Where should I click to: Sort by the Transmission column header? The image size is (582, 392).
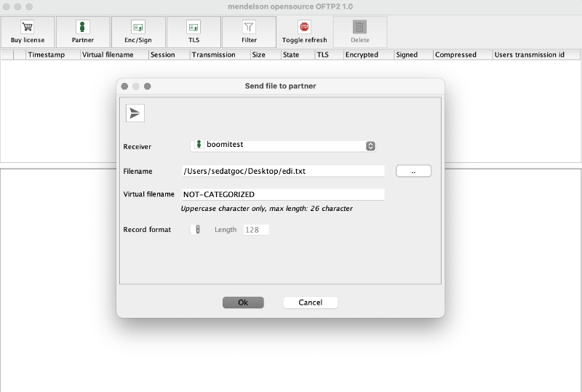click(220, 55)
